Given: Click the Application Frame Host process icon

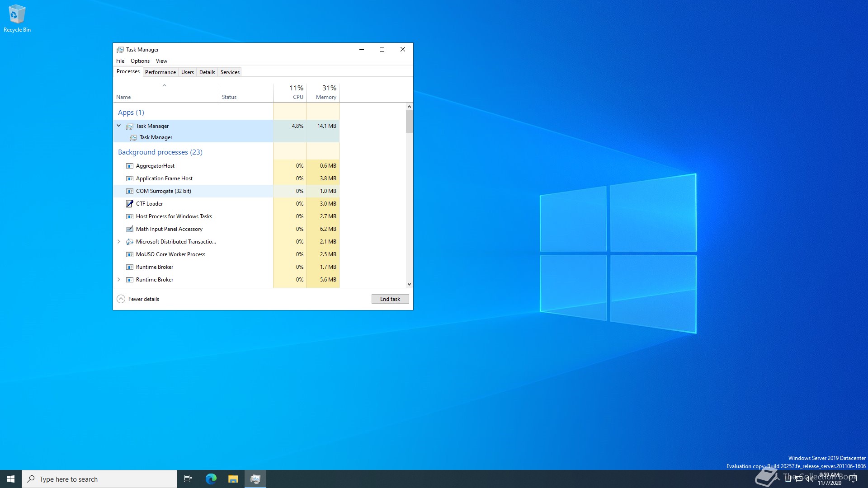Looking at the screenshot, I should click(x=130, y=178).
